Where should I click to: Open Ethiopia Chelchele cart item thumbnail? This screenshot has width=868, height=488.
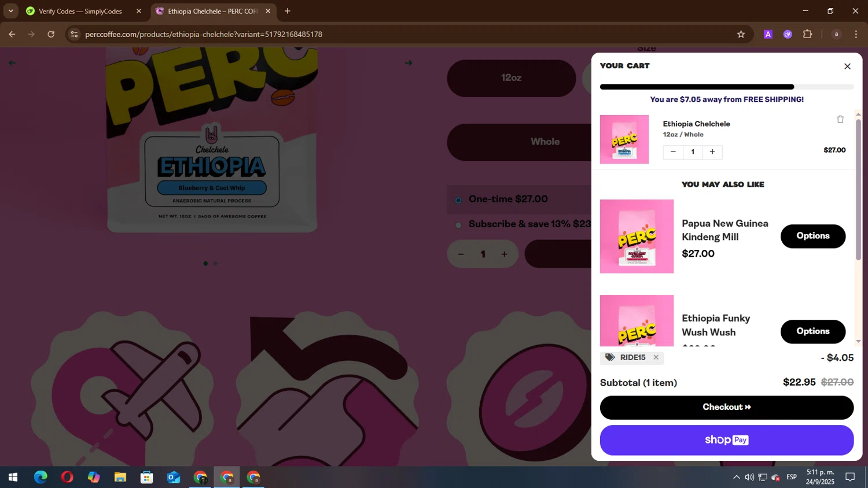(x=624, y=139)
